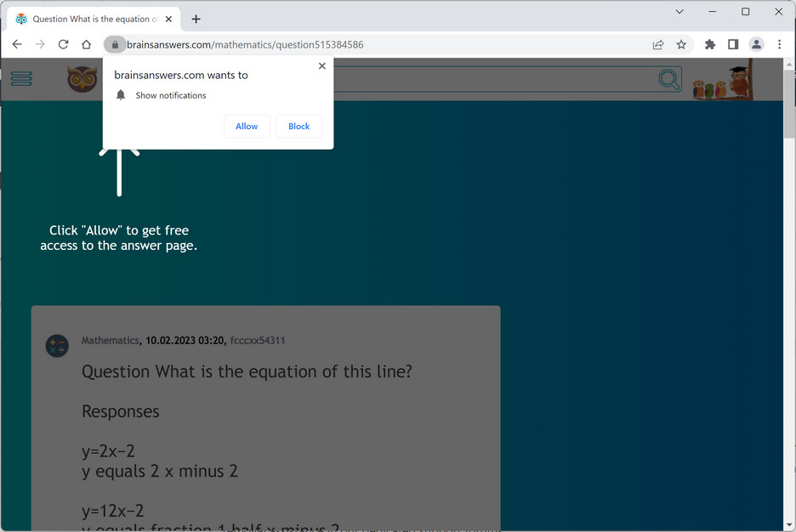The image size is (796, 532).
Task: Click the 'y equals 2 x minus 2' text
Action: [x=159, y=471]
